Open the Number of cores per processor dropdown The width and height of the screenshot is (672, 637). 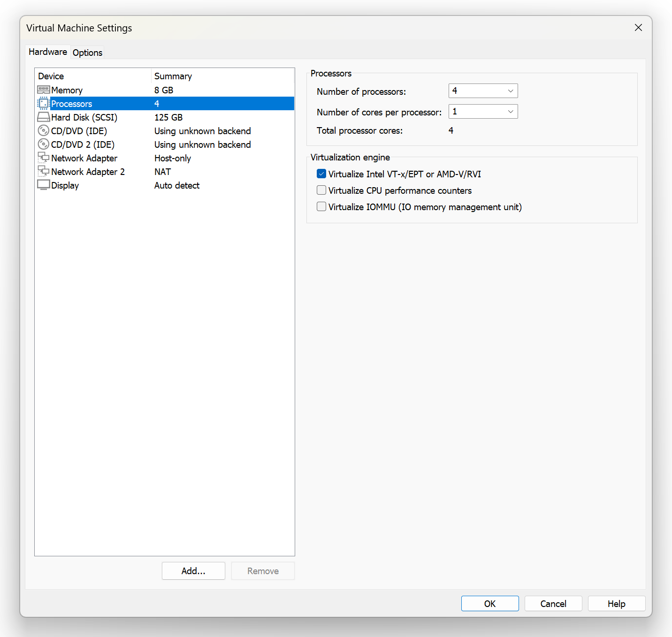pyautogui.click(x=483, y=112)
